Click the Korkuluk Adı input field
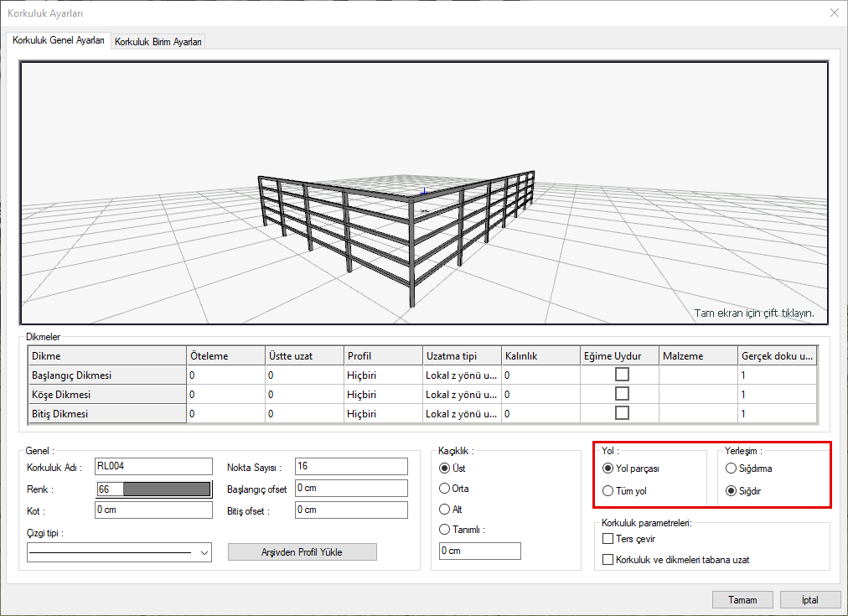This screenshot has width=848, height=616. (153, 466)
